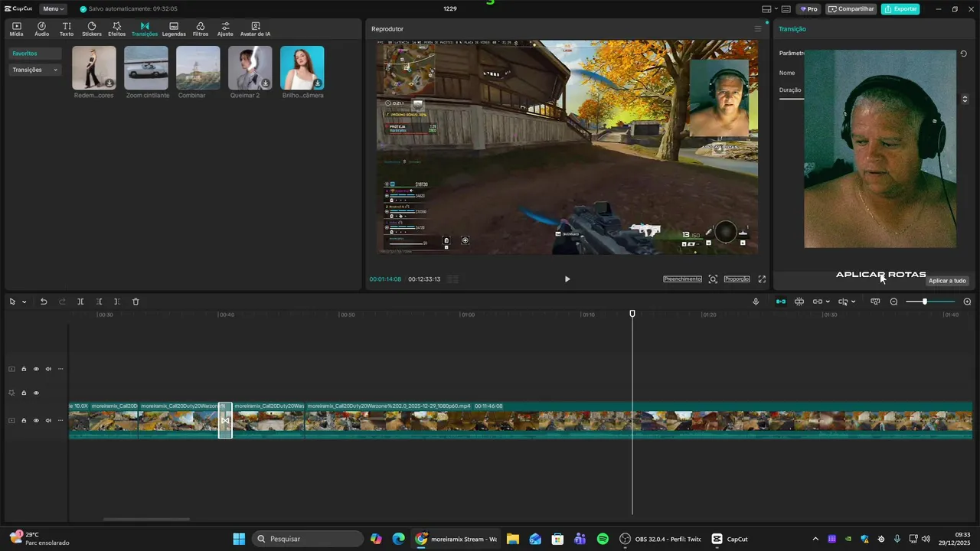980x551 pixels.
Task: Open the Áudio panel tab
Action: pyautogui.click(x=41, y=29)
